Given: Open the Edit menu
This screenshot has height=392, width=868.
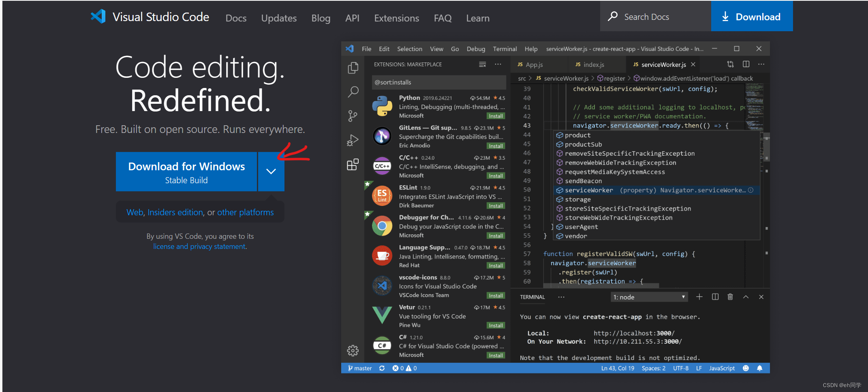Looking at the screenshot, I should (384, 49).
